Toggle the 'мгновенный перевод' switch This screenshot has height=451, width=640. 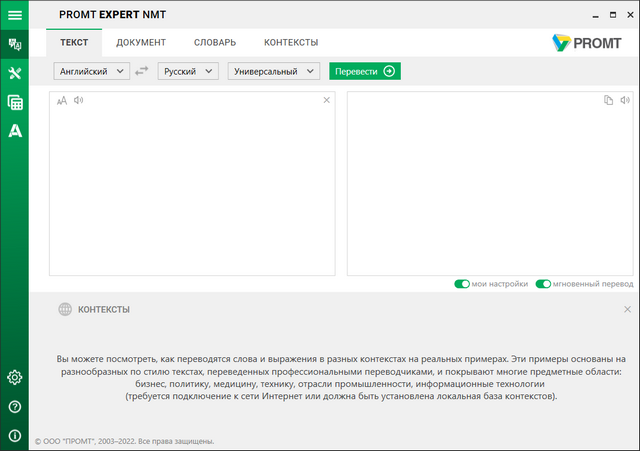(x=543, y=284)
